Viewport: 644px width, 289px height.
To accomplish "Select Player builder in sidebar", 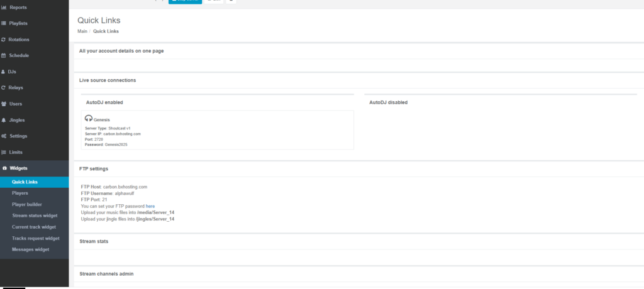I will tap(26, 204).
